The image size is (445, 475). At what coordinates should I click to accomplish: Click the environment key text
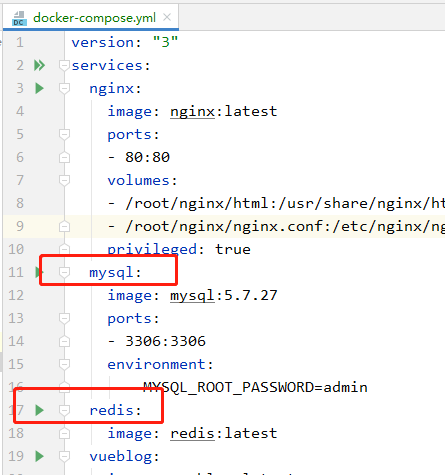tap(156, 364)
